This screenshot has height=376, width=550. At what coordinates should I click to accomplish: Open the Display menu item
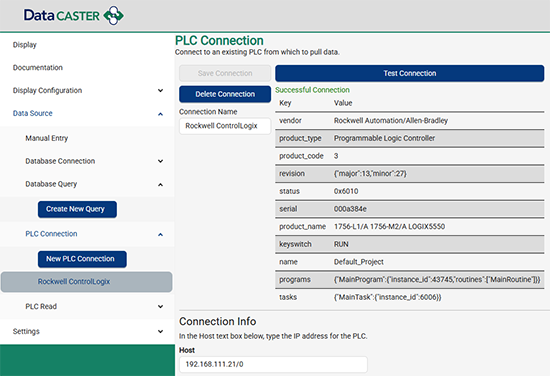point(25,45)
